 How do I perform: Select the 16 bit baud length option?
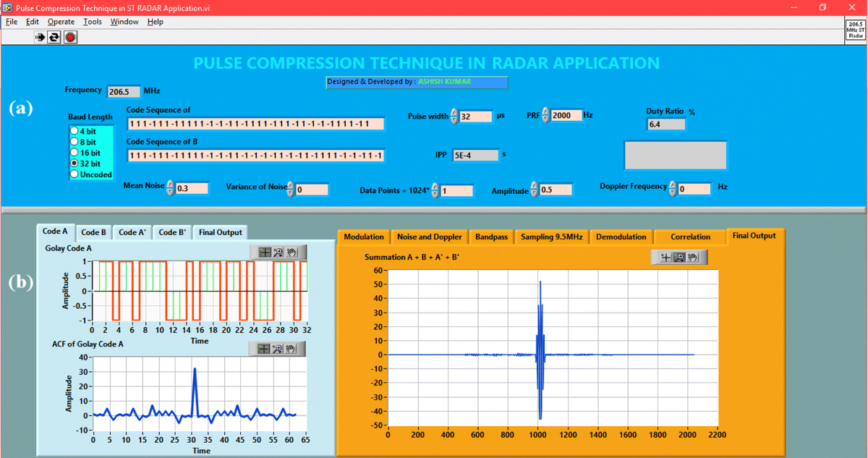coord(75,153)
